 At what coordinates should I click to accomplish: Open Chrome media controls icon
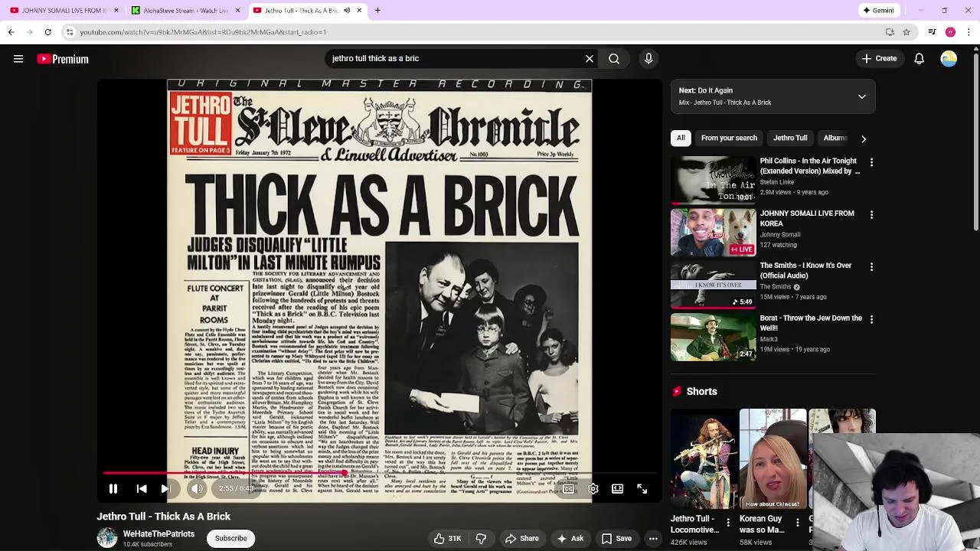click(932, 32)
